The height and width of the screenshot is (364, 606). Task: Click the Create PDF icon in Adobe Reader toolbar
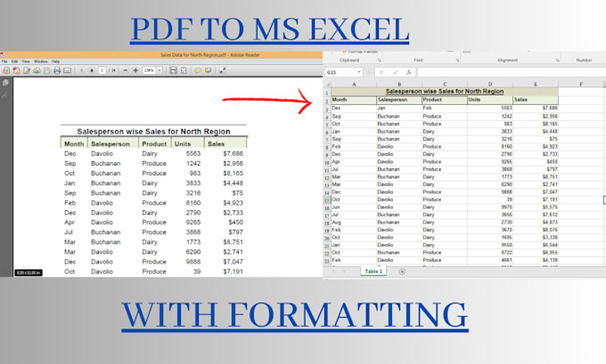pyautogui.click(x=6, y=70)
